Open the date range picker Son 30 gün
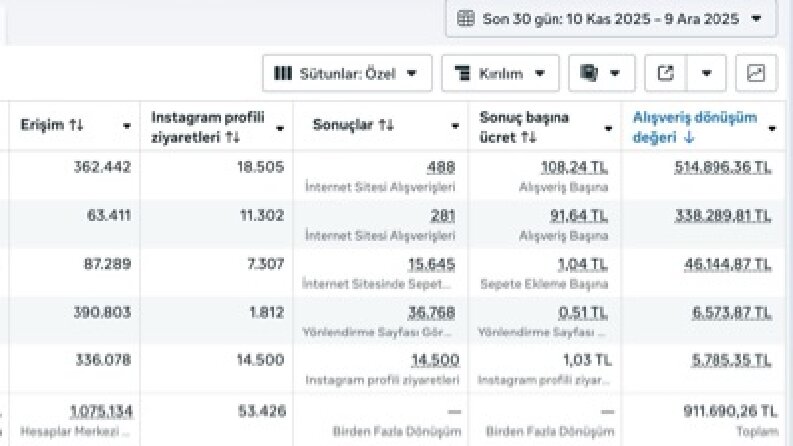Screen dimensions: 793x446 [611, 19]
